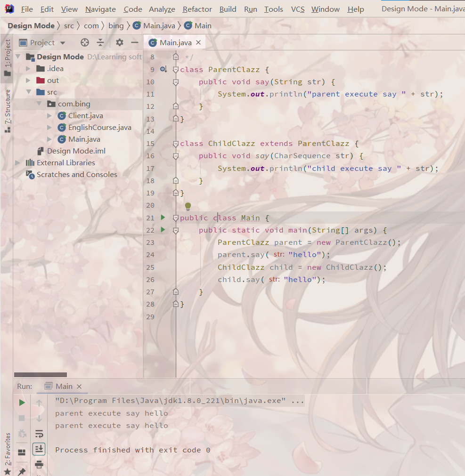Screen dimensions: 465x476
Task: Click the Stop button in Run panel
Action: [x=22, y=418]
